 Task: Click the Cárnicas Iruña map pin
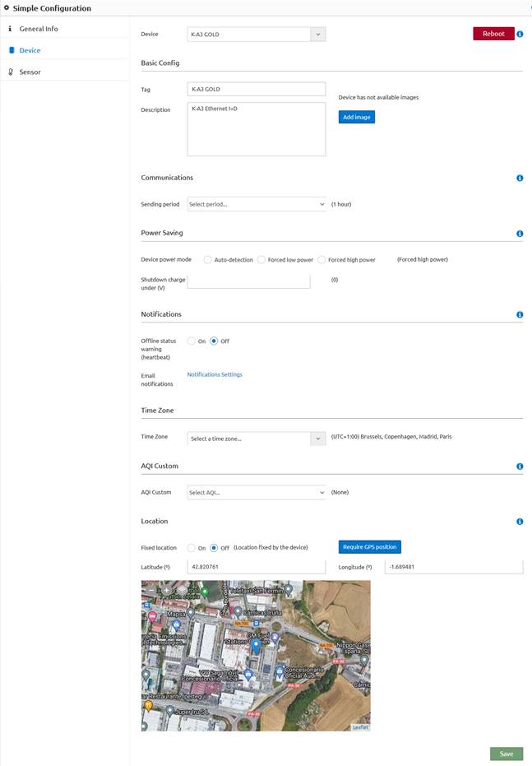238,611
